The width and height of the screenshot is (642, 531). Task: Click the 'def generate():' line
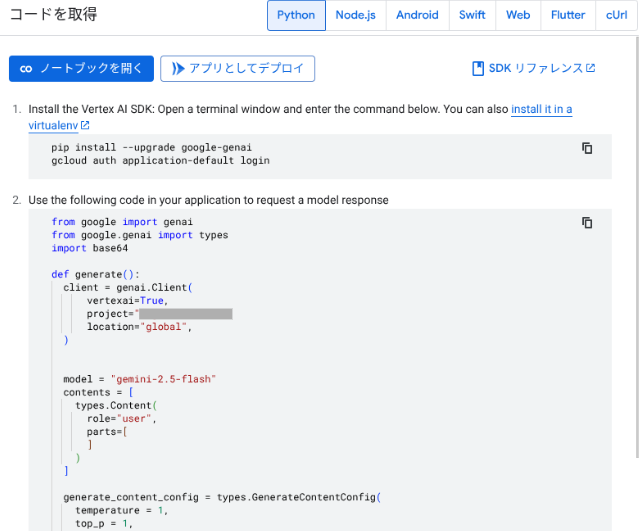(x=95, y=274)
